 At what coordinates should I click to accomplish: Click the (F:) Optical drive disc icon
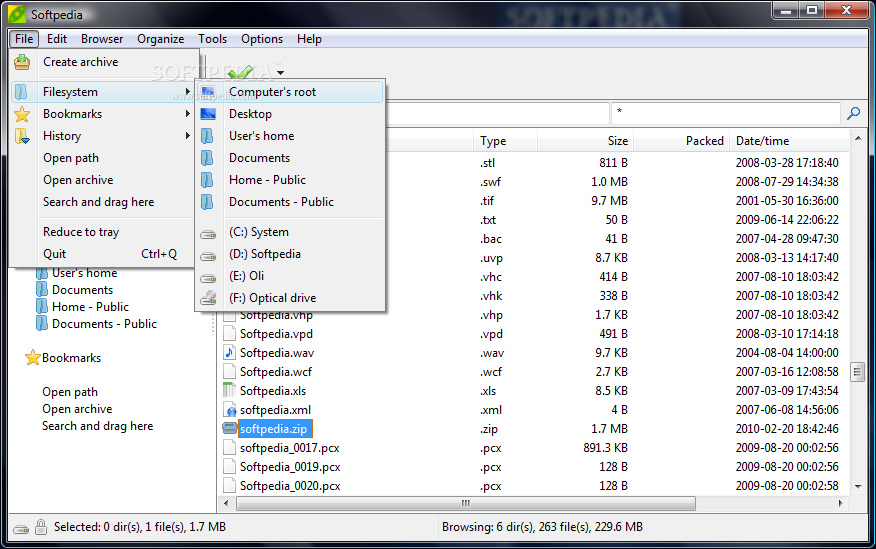pos(208,298)
